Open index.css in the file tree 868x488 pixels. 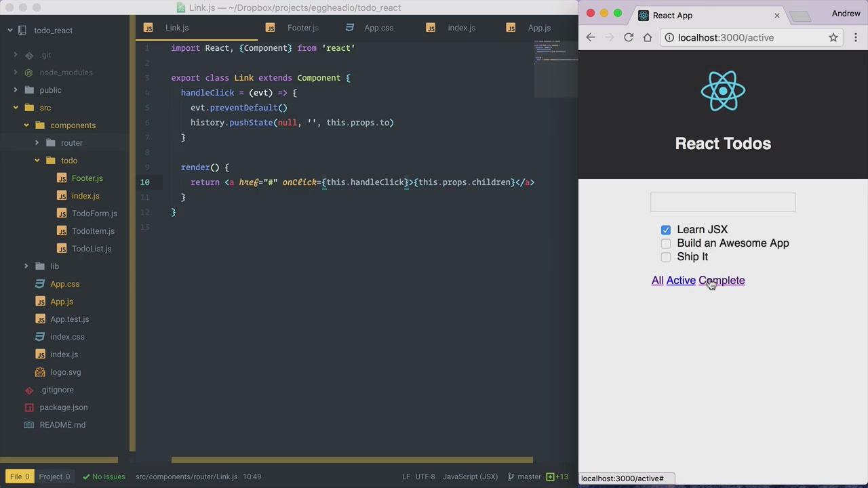(x=67, y=337)
